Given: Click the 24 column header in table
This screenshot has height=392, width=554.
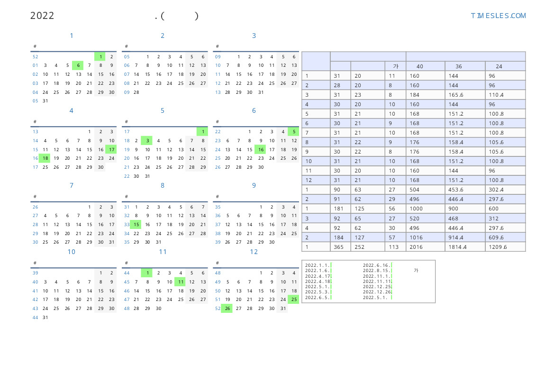Looking at the screenshot, I should pyautogui.click(x=505, y=66).
